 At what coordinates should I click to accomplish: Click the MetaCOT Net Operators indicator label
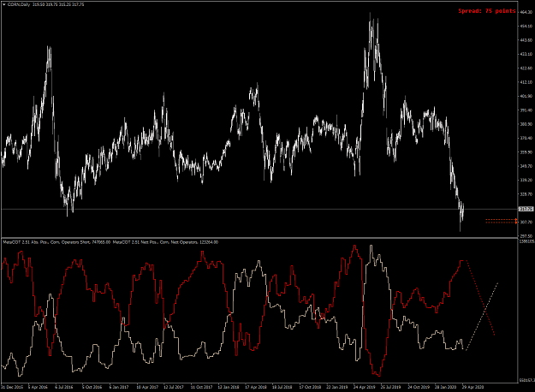[x=165, y=242]
